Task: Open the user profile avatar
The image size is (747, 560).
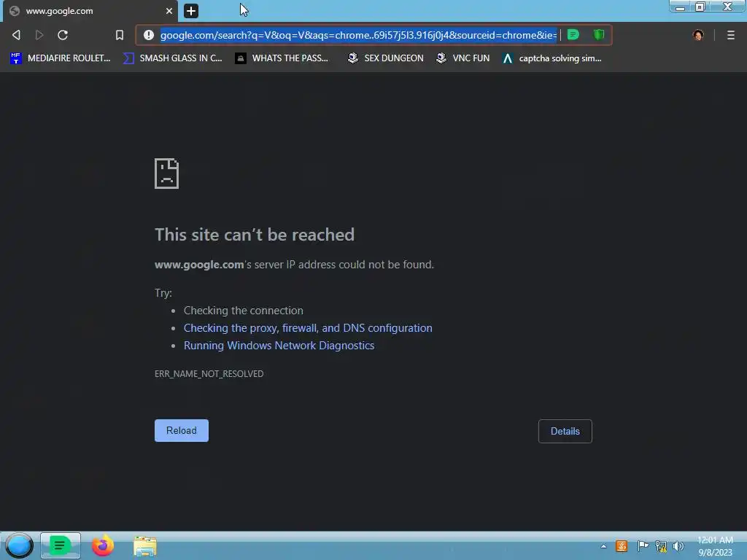Action: coord(698,35)
